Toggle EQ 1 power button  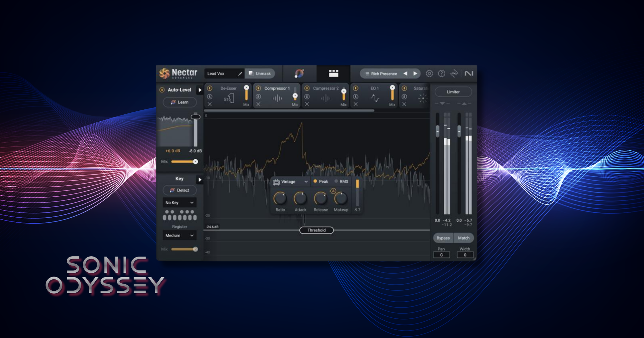(x=355, y=88)
